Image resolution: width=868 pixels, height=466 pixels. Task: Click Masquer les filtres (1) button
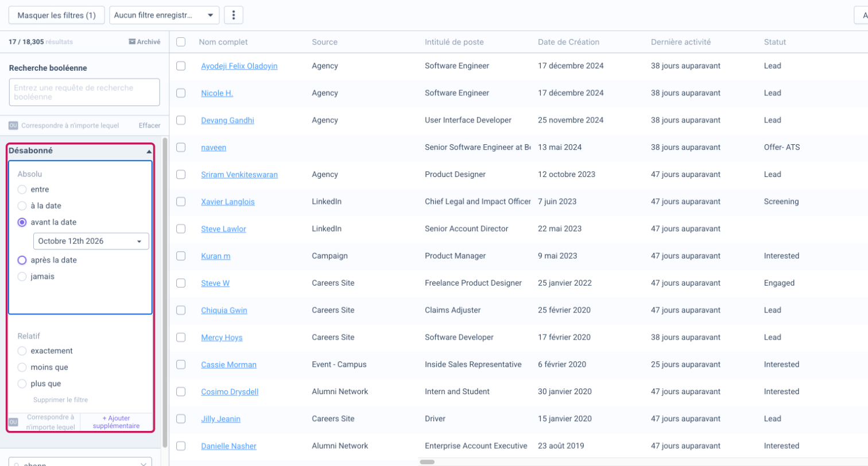pos(56,16)
